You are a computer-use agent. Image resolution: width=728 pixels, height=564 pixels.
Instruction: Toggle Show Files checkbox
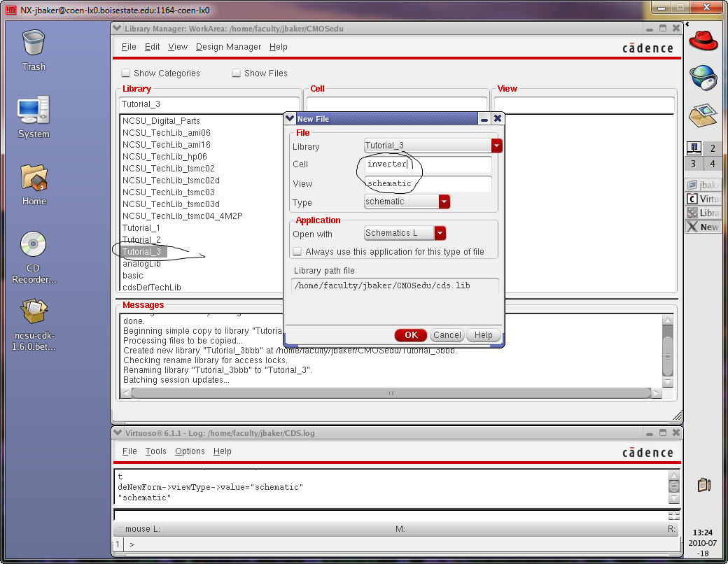click(236, 73)
